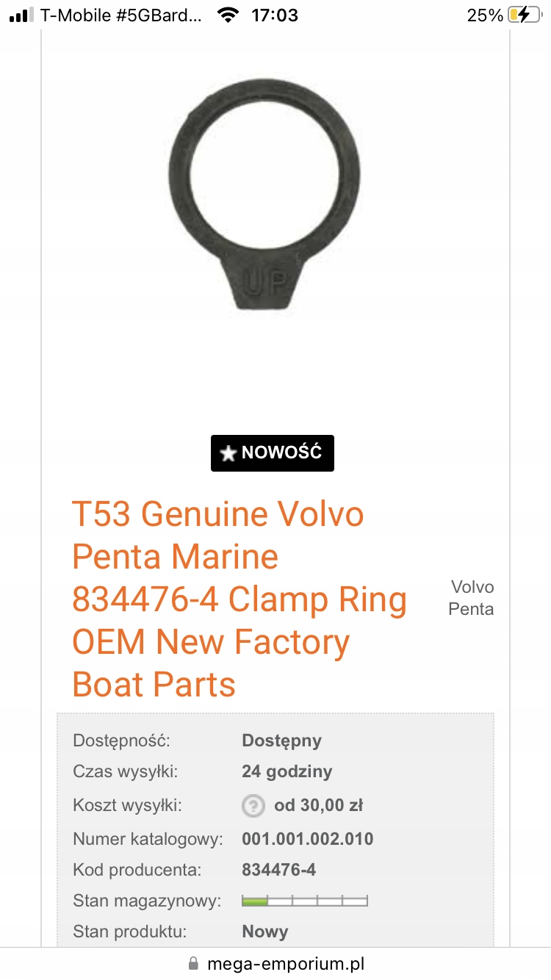
Task: Tap the manufacturer code 834476-4 value
Action: [278, 870]
